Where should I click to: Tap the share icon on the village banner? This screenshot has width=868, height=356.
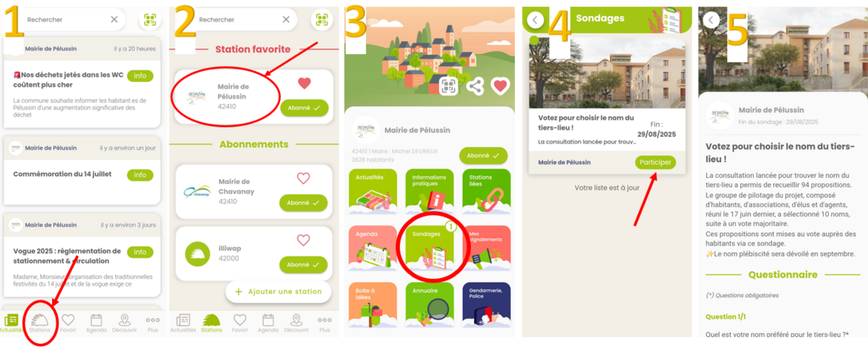(475, 86)
